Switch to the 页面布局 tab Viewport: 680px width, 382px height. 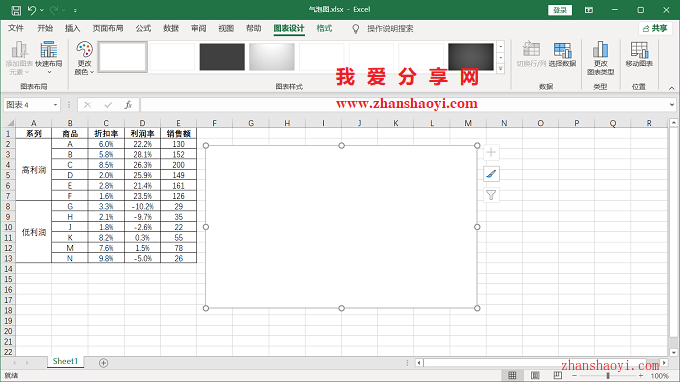click(x=108, y=28)
